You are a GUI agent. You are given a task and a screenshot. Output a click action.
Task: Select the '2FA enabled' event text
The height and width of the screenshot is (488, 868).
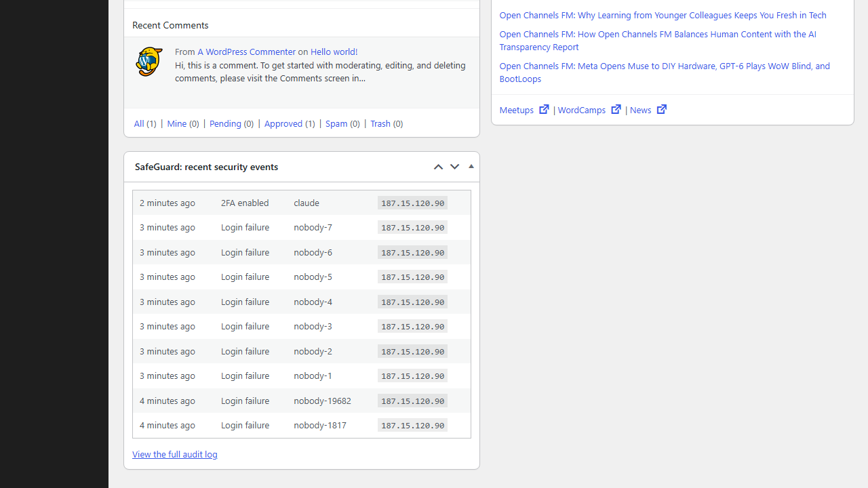tap(245, 203)
